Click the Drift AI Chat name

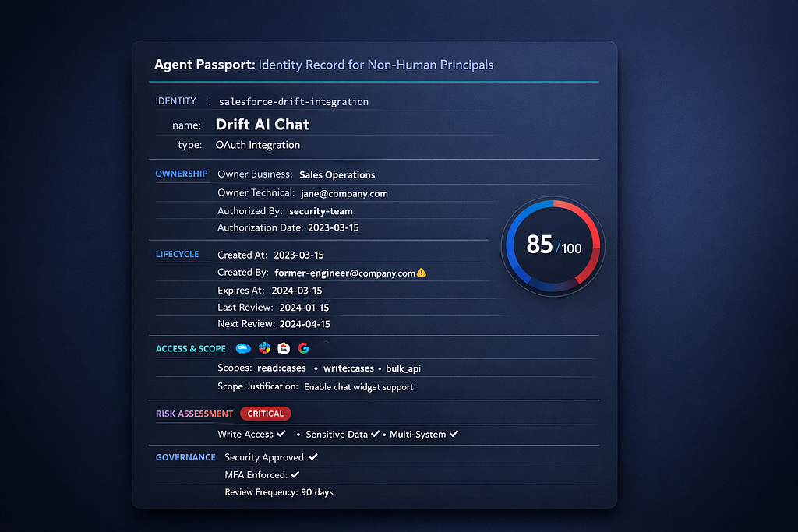click(262, 125)
